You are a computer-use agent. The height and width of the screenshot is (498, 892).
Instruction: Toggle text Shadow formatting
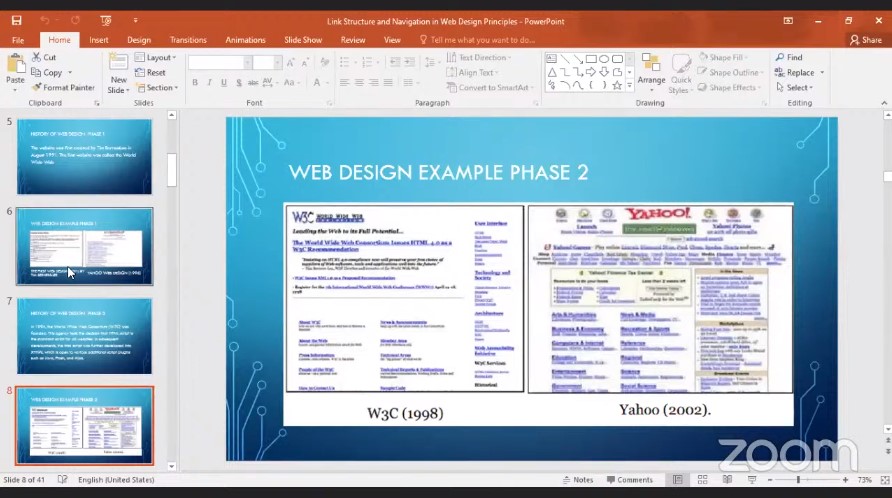pyautogui.click(x=238, y=83)
